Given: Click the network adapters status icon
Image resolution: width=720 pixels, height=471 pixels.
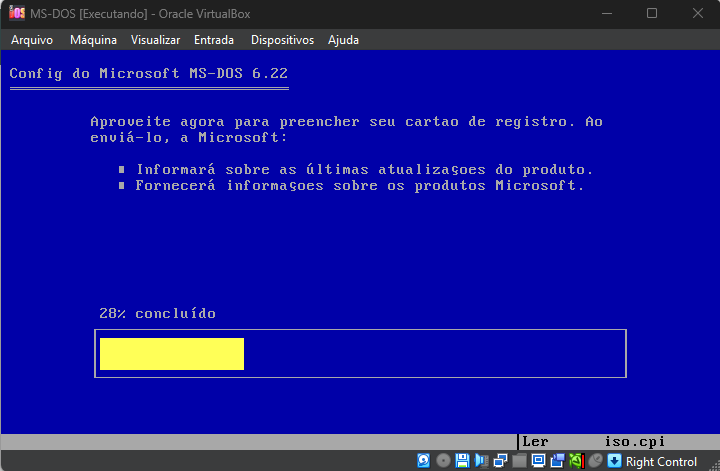Looking at the screenshot, I should click(x=500, y=460).
